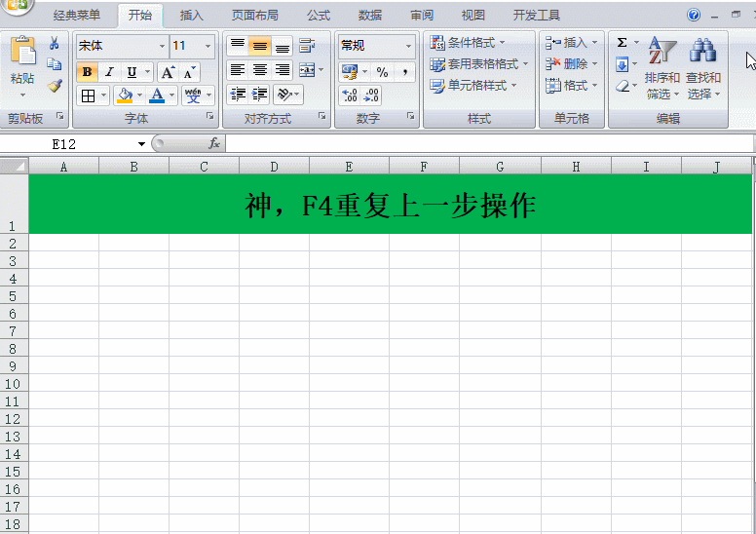Increase font size with the large A icon
The height and width of the screenshot is (534, 756).
pyautogui.click(x=168, y=72)
